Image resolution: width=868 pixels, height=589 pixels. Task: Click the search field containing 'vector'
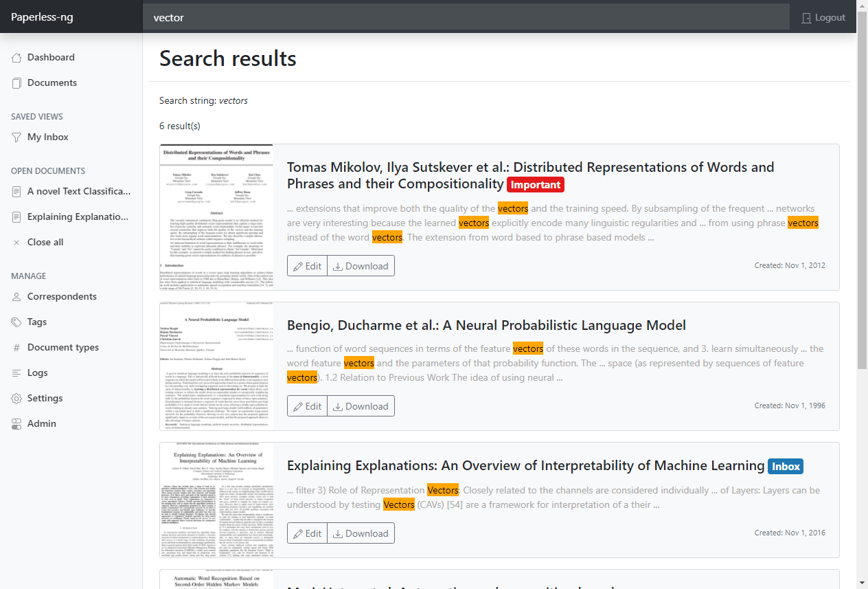point(466,18)
